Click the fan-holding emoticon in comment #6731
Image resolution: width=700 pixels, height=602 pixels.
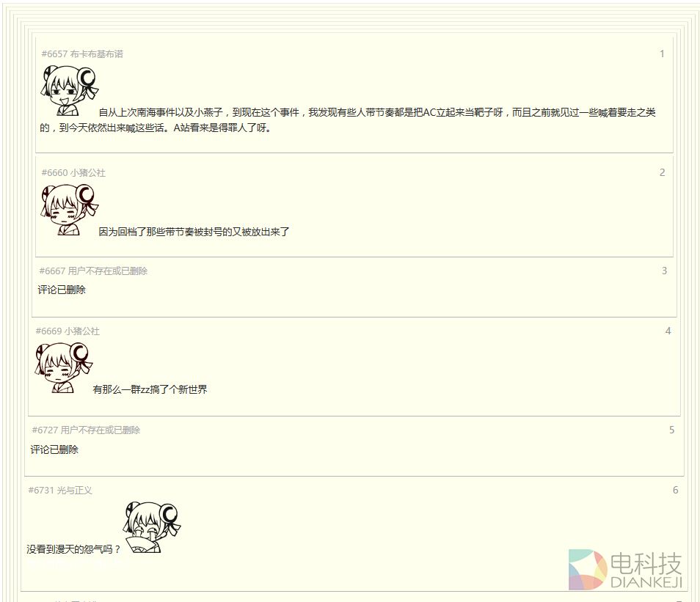[x=152, y=527]
